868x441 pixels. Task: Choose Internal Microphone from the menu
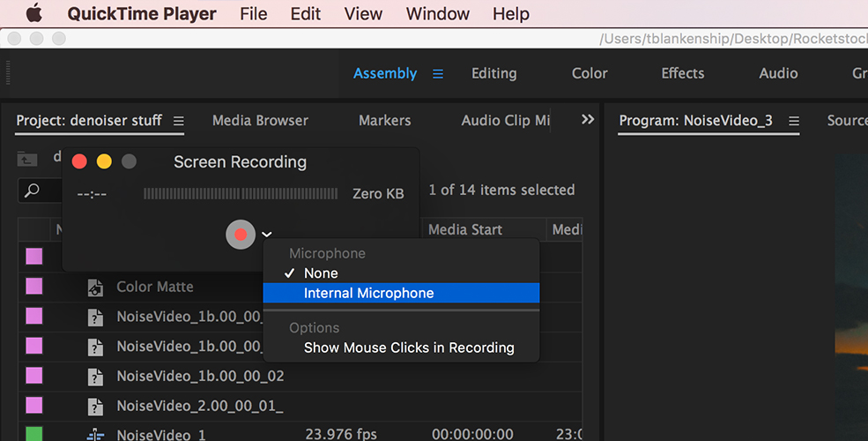[x=401, y=293]
